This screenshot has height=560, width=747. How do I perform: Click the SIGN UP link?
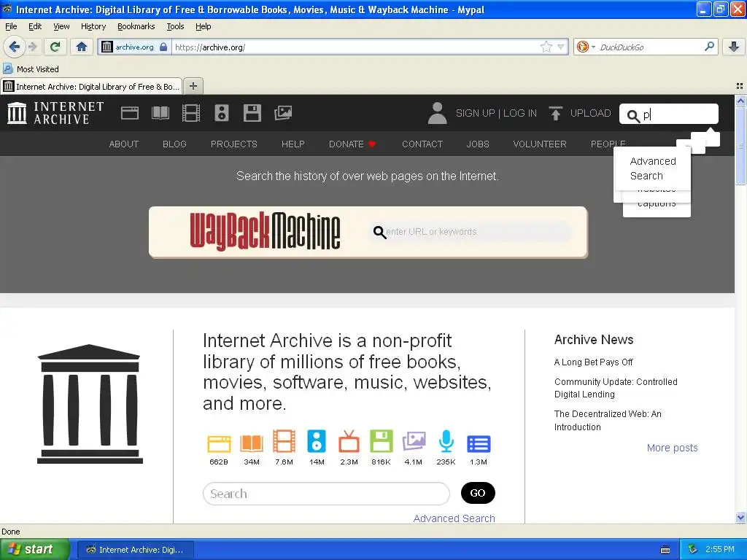click(475, 113)
